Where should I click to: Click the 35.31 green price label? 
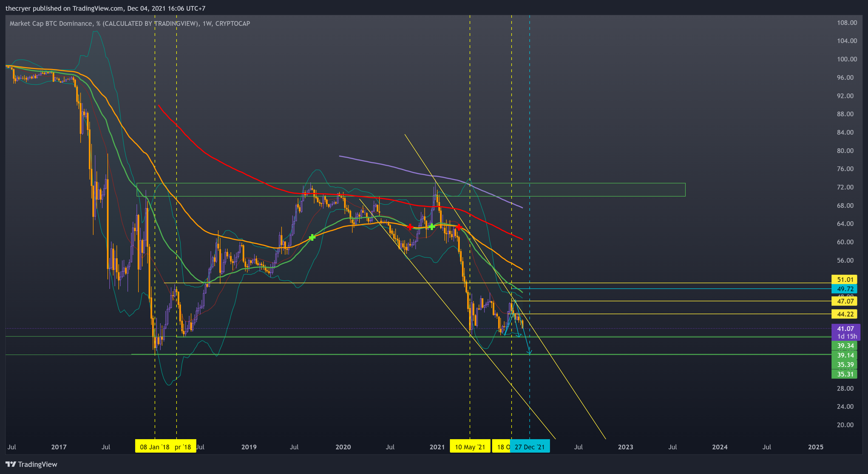coord(844,374)
